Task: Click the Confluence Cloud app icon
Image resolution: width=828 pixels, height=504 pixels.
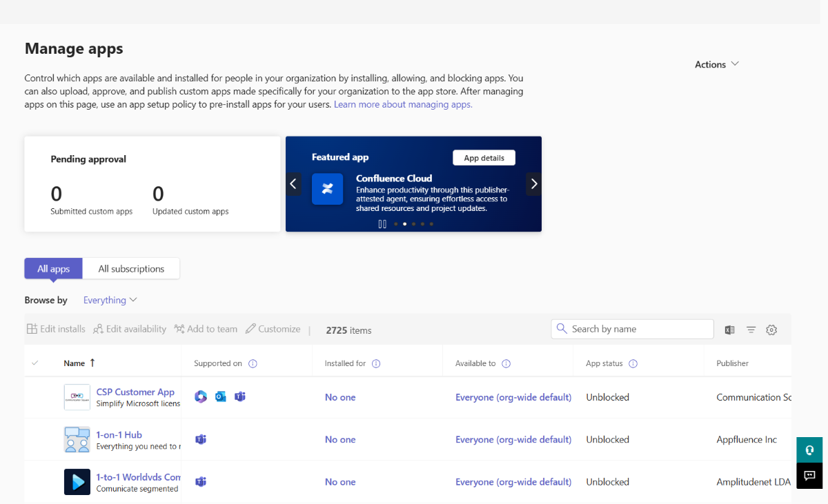Action: pos(327,189)
